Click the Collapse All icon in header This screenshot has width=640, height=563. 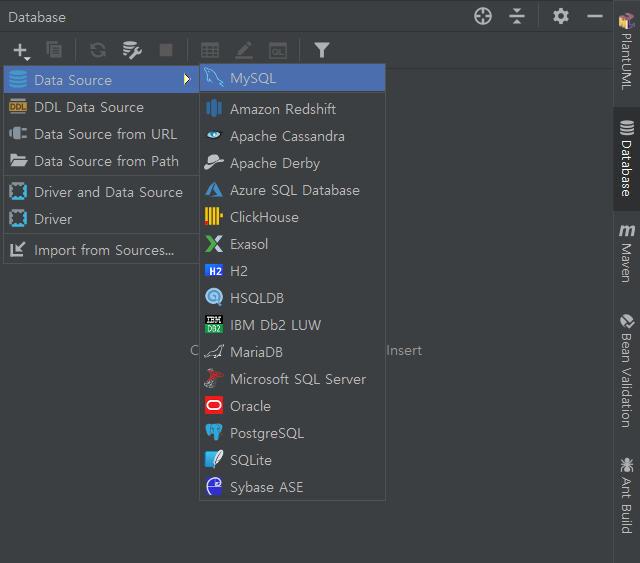click(517, 17)
